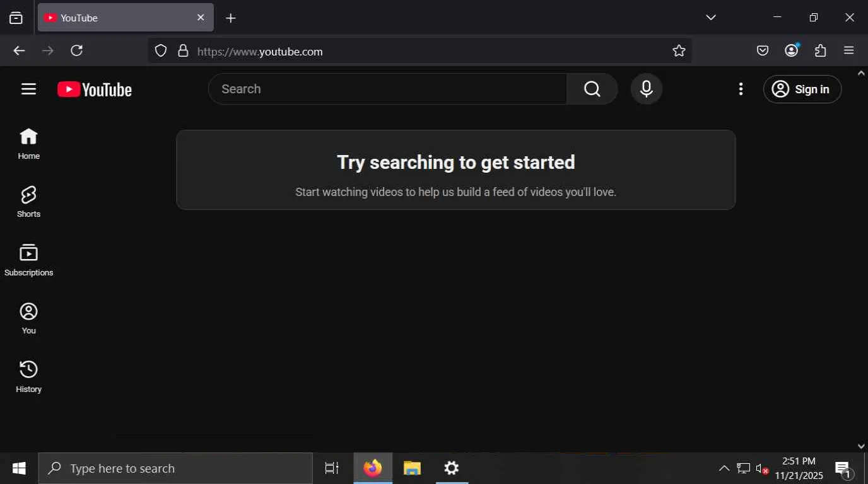Open the notification action center
The image size is (868, 484).
(x=843, y=468)
